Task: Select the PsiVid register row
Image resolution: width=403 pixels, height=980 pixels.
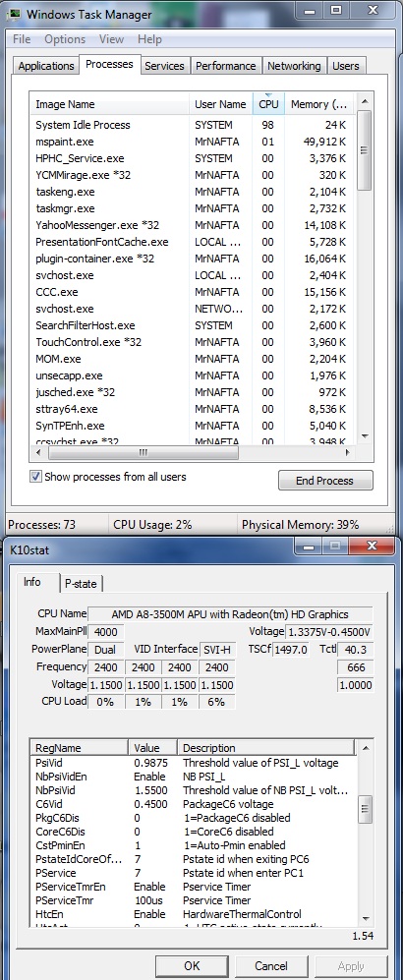Action: tap(193, 763)
